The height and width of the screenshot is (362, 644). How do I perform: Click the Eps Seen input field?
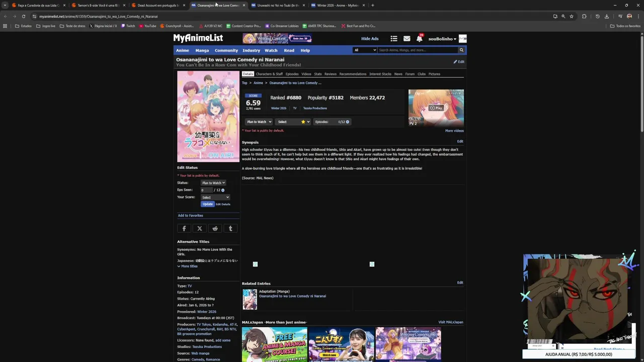(x=206, y=190)
